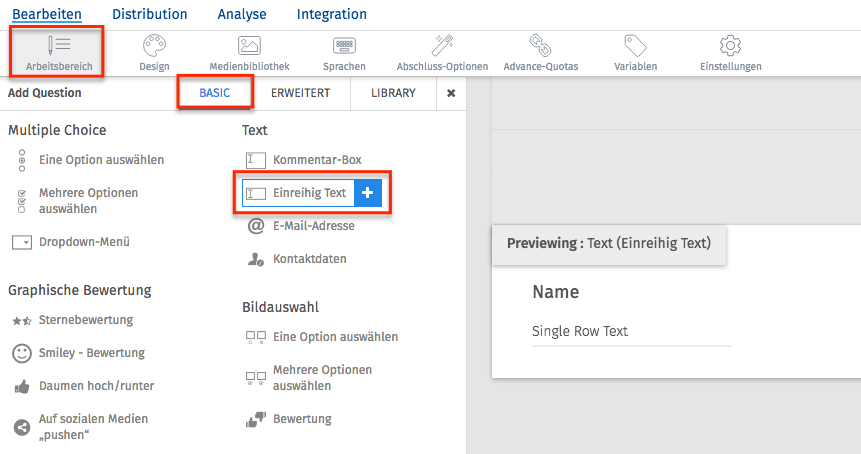Image resolution: width=861 pixels, height=454 pixels.
Task: Open Abschluss-Optionen magic wand icon
Action: [x=442, y=46]
